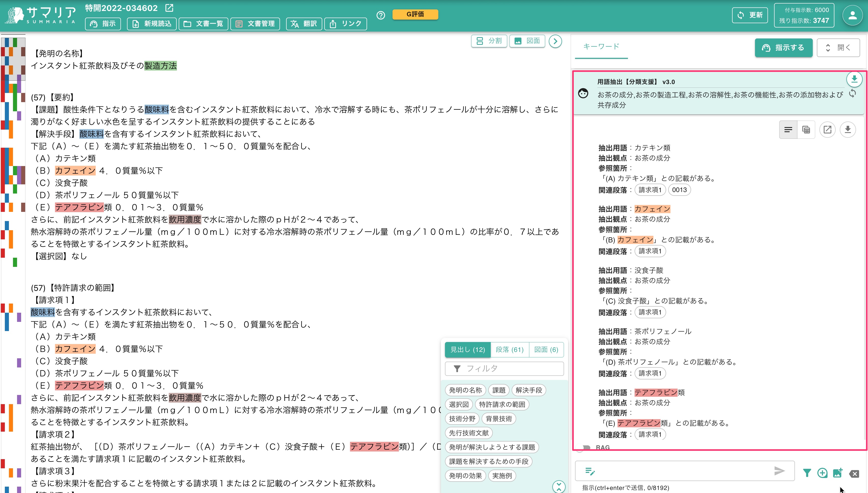Jump to 解決手段 heading chip

point(529,390)
